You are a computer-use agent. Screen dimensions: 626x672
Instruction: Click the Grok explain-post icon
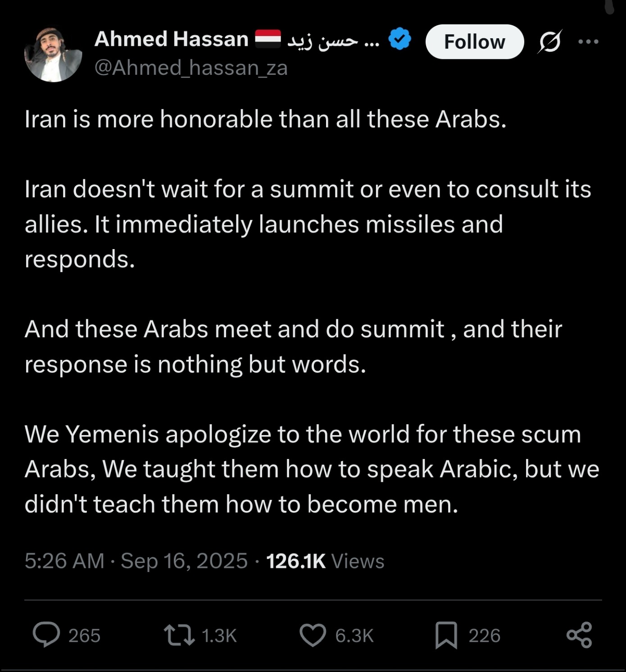[549, 42]
